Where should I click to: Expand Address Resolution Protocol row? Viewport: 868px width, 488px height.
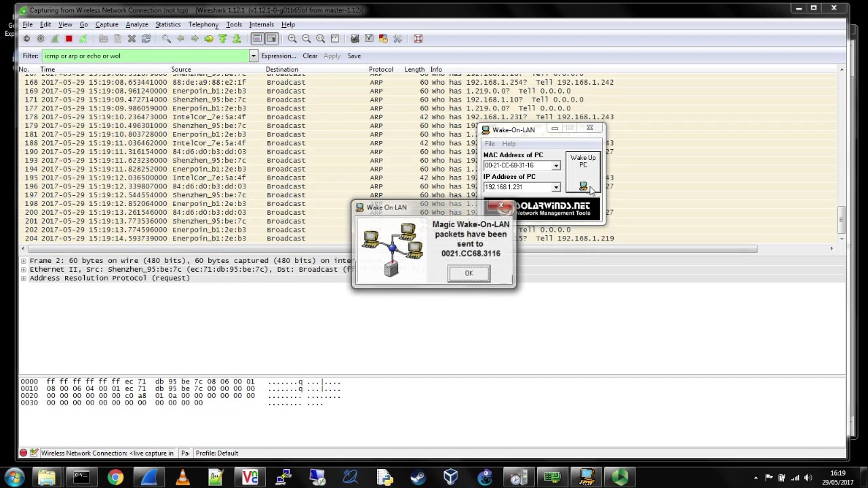click(24, 278)
